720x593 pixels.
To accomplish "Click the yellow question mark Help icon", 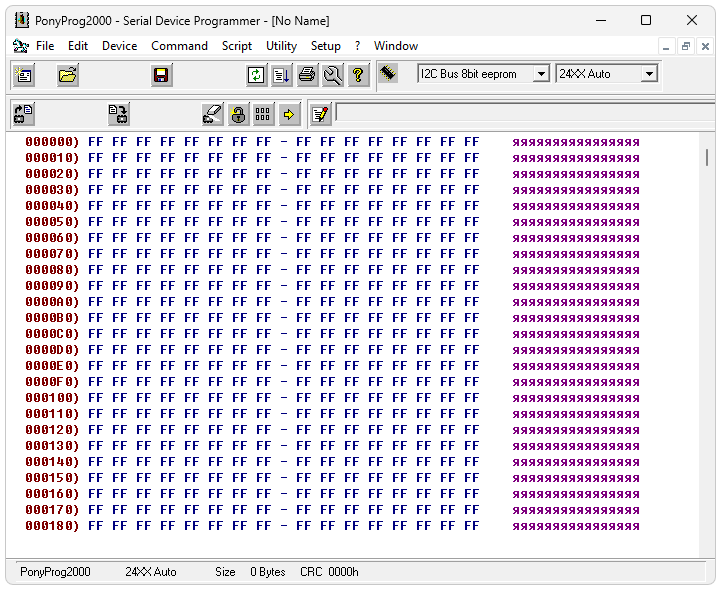I will tap(358, 75).
